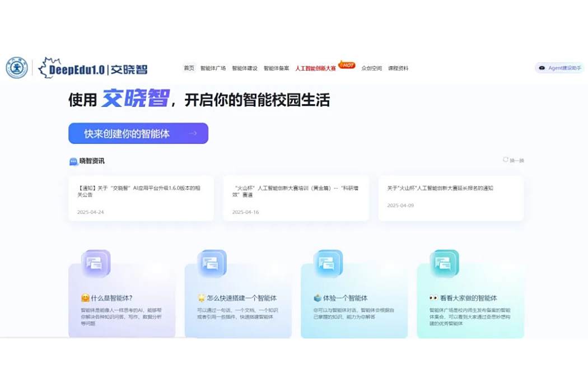Image resolution: width=588 pixels, height=392 pixels.
Task: Open the 课程资料 menu item
Action: pos(398,68)
